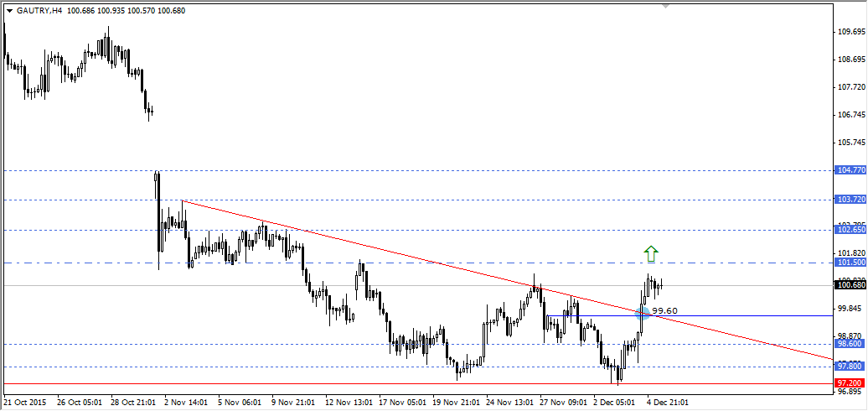The width and height of the screenshot is (868, 411).
Task: Click the blue circle breakout marker
Action: pos(643,313)
